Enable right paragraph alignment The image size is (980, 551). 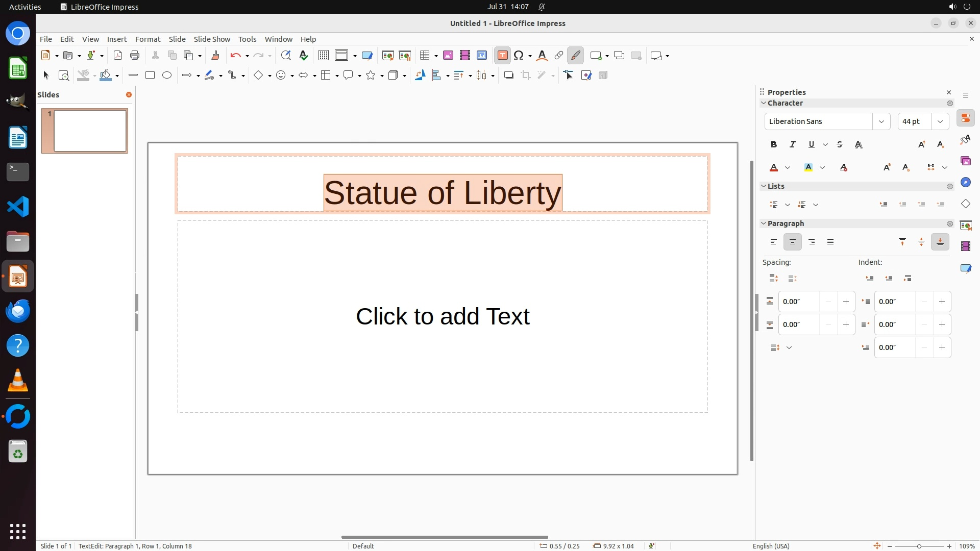tap(812, 242)
